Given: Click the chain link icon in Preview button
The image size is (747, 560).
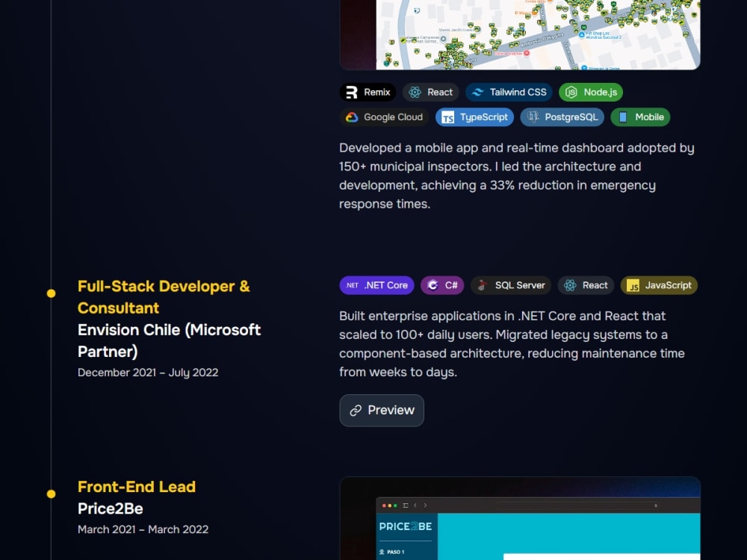Looking at the screenshot, I should click(x=356, y=411).
